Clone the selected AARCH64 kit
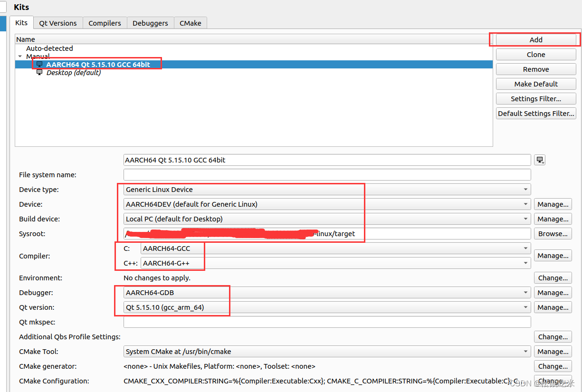Viewport: 582px width, 392px height. tap(535, 54)
